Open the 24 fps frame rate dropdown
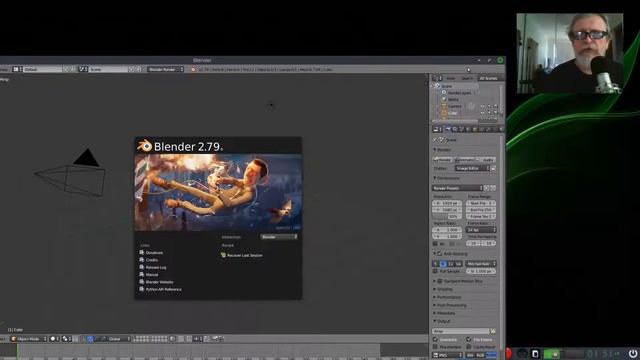 [x=481, y=230]
